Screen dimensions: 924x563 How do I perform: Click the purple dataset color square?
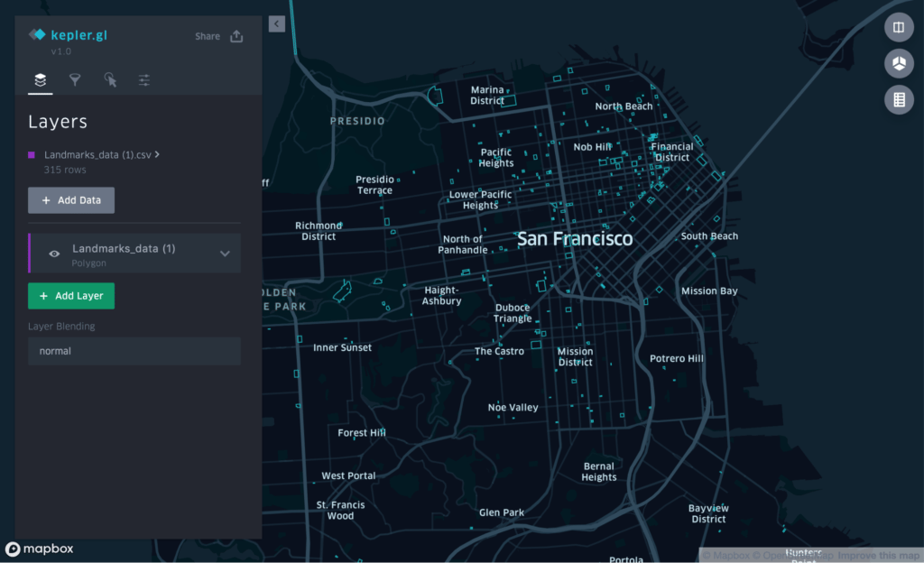point(32,155)
